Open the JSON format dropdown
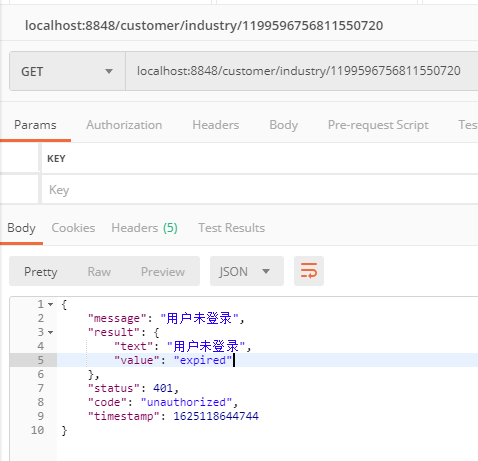Viewport: 478px width, 461px height. [247, 271]
